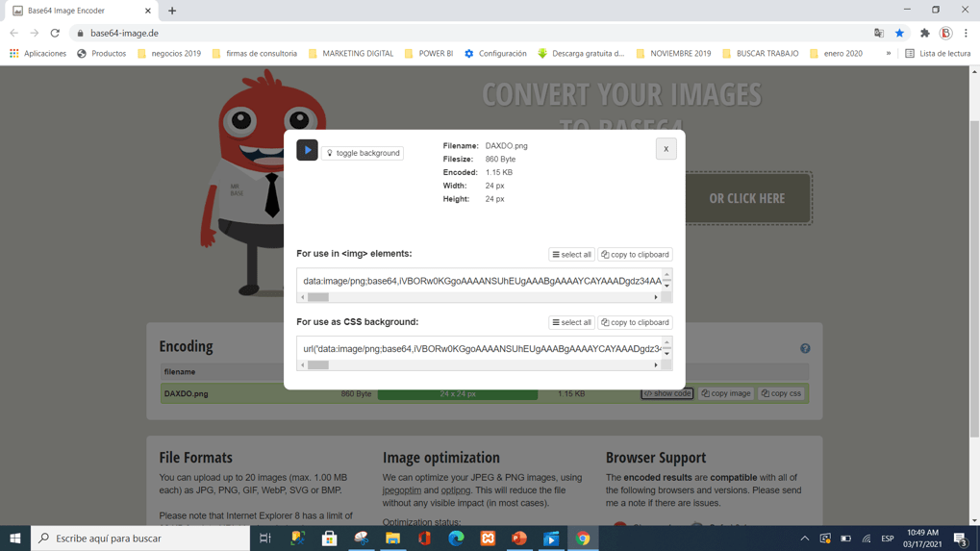Open the Chrome three-dot menu
The image size is (980, 551).
pos(966,33)
